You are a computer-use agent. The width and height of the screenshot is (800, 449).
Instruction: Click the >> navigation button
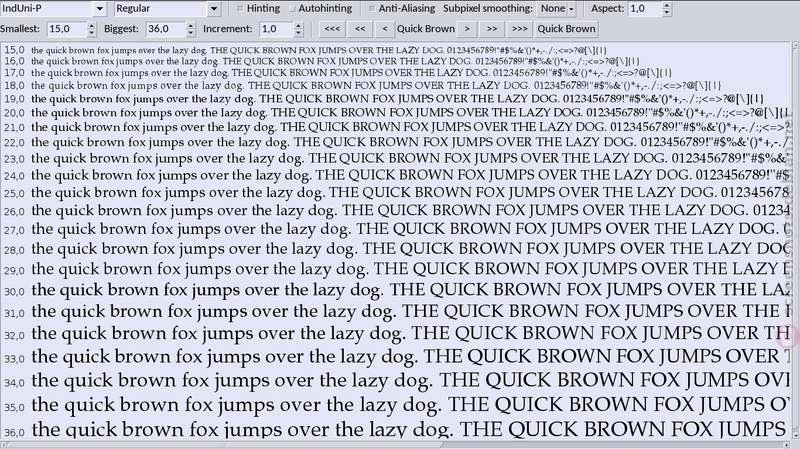(492, 29)
